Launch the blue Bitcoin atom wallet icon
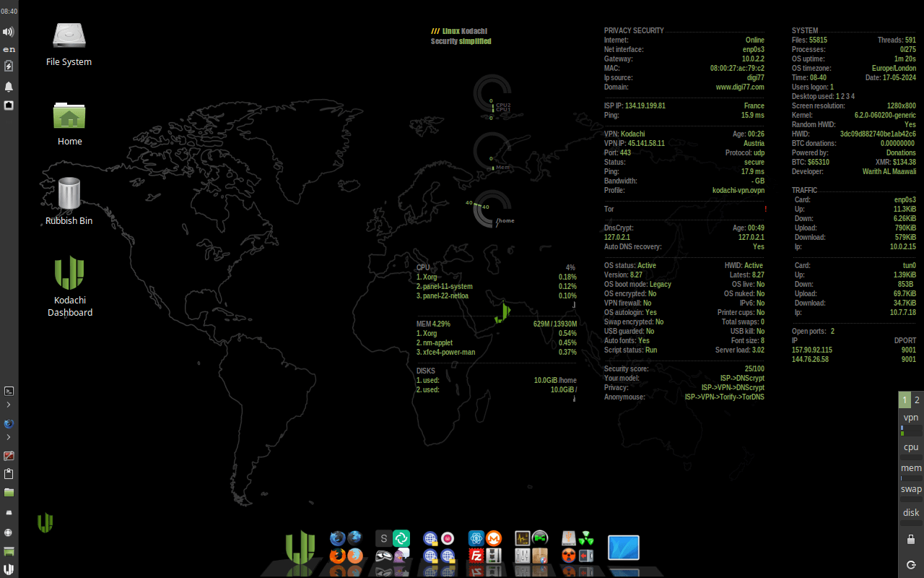Viewport: 924px width, 578px height. tap(476, 538)
